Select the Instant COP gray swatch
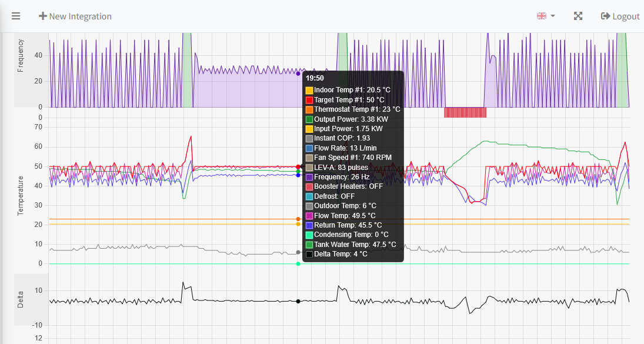 pos(309,138)
